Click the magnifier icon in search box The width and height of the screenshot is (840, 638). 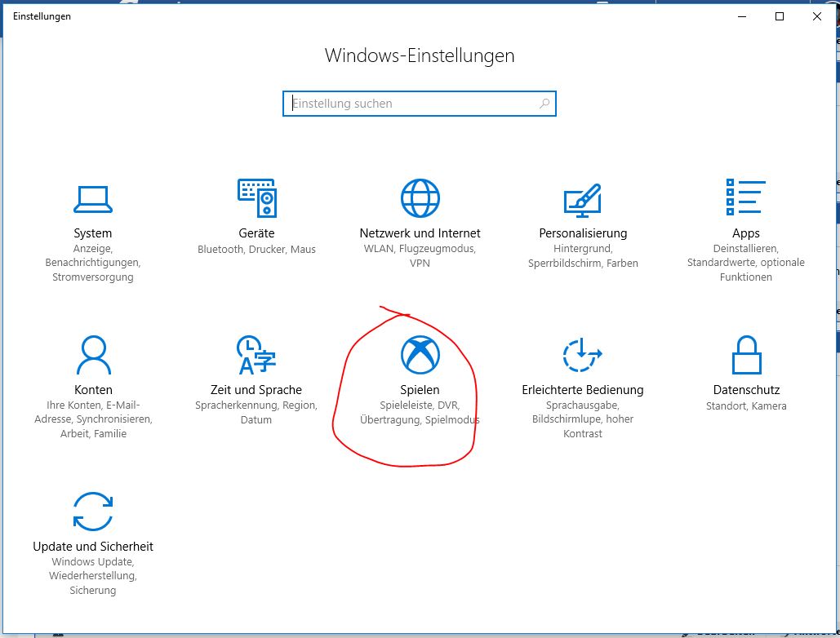pos(544,104)
